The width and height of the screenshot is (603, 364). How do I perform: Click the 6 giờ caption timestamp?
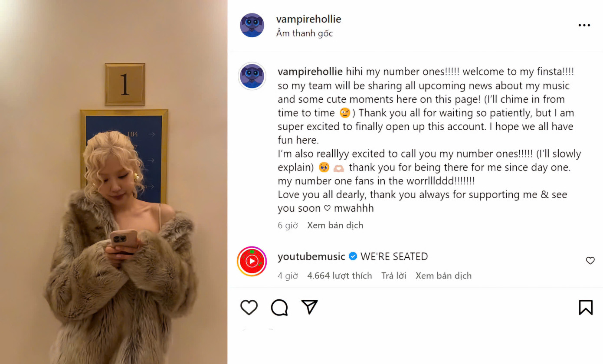(288, 225)
